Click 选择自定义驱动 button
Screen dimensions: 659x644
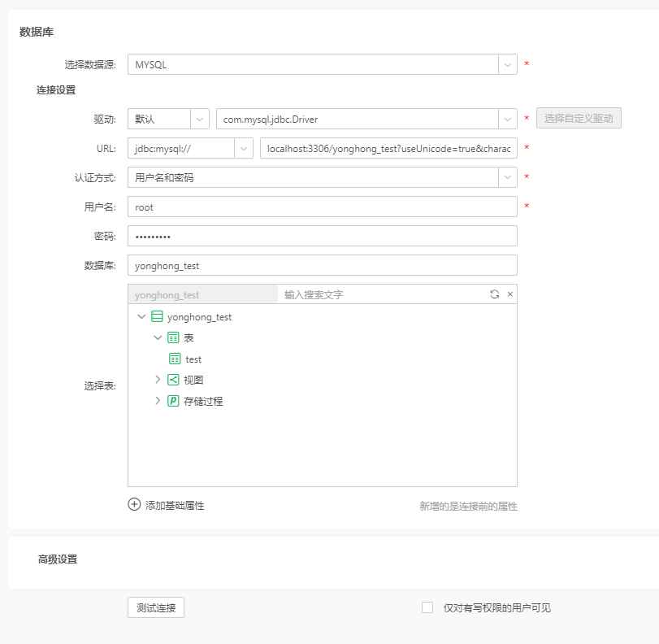(x=579, y=118)
